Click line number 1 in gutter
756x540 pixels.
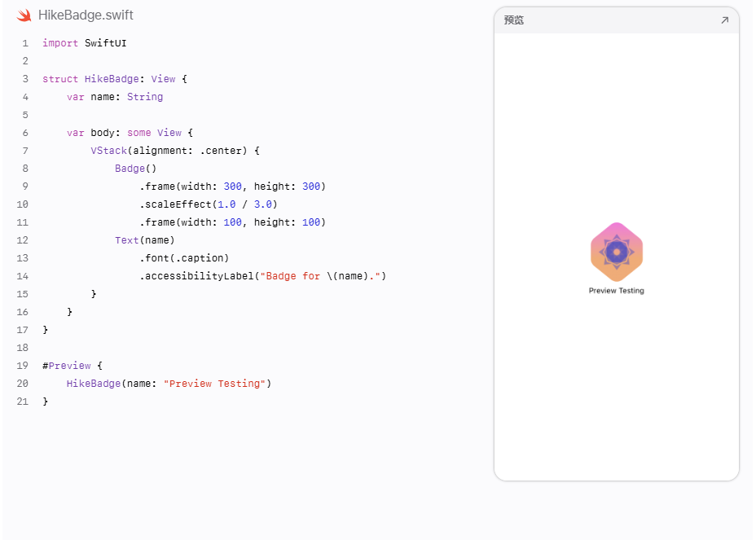pyautogui.click(x=25, y=43)
